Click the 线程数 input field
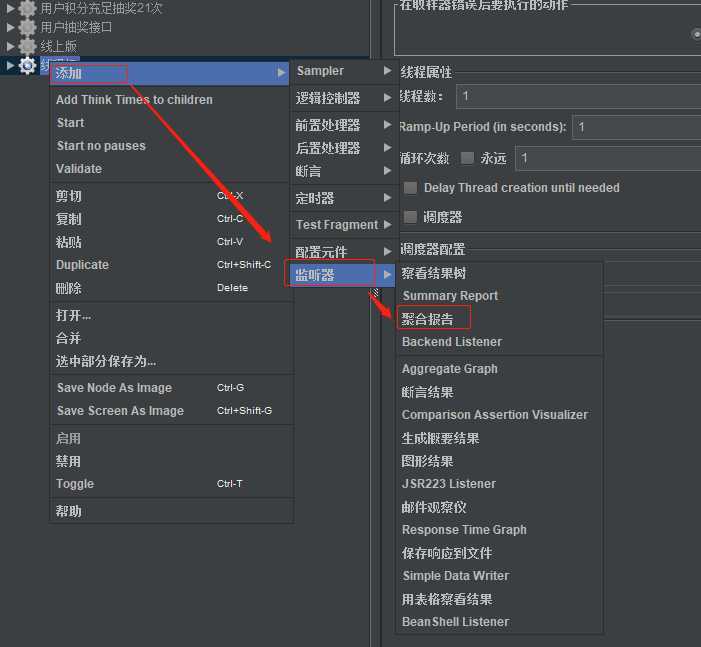Image resolution: width=701 pixels, height=647 pixels. 579,96
